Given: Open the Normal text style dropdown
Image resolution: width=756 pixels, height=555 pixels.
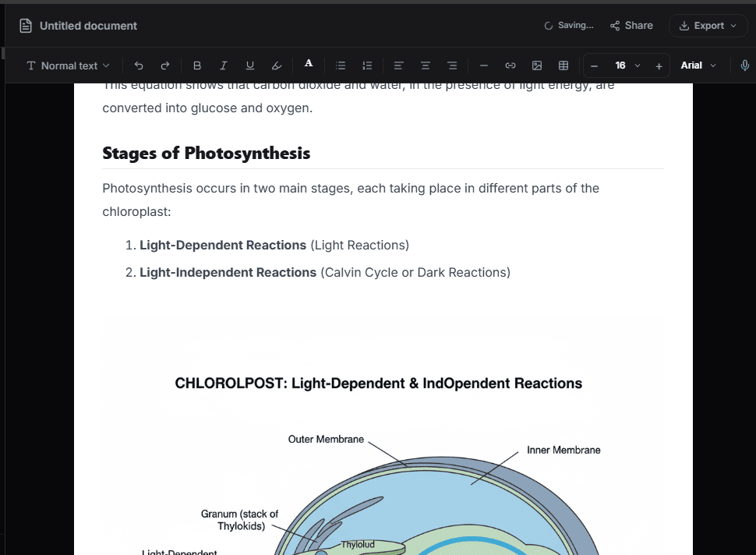Looking at the screenshot, I should (68, 65).
